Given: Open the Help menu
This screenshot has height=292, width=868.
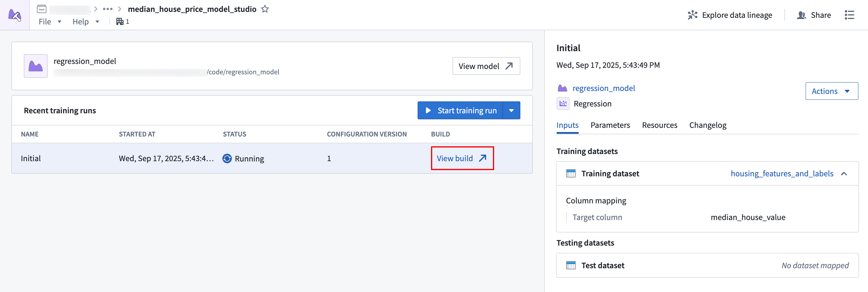Looking at the screenshot, I should tap(86, 21).
